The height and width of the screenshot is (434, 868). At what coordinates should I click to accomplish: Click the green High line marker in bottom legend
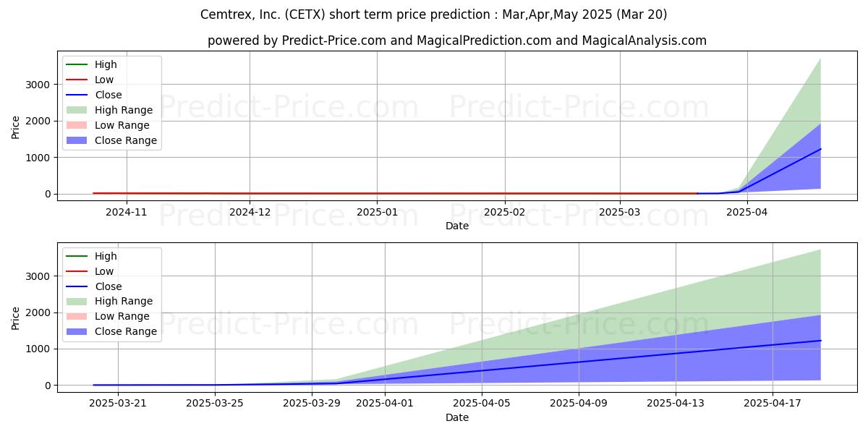tap(77, 256)
